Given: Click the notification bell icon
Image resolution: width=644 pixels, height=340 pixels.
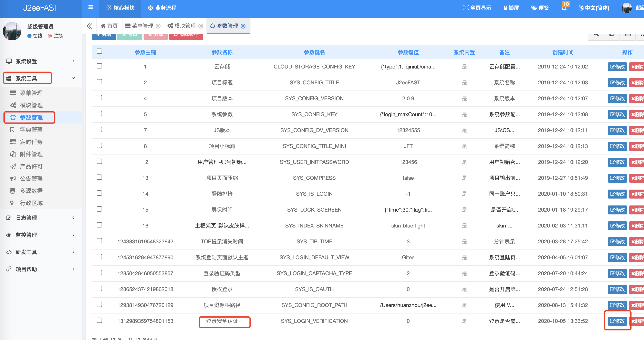Looking at the screenshot, I should [564, 8].
